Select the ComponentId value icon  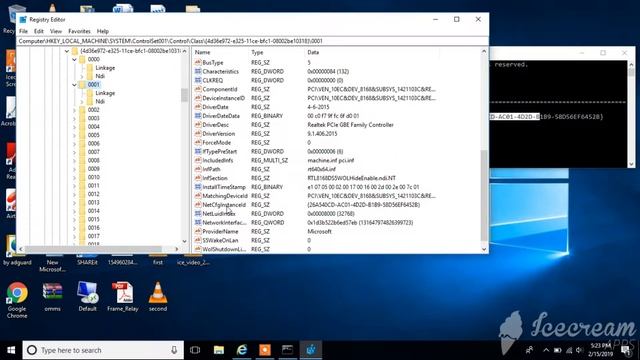(x=198, y=89)
